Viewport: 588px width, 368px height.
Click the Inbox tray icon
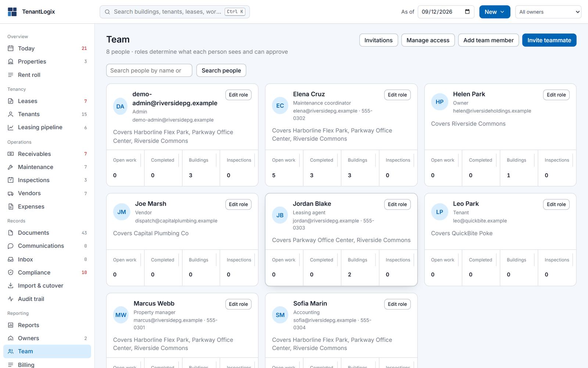(11, 259)
